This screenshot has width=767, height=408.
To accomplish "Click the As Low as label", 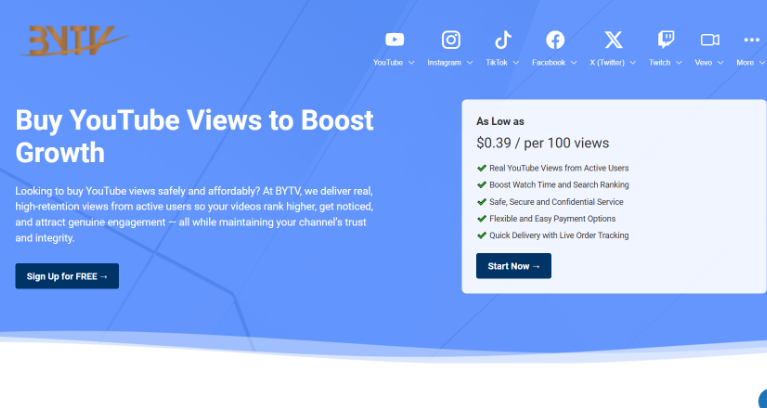I will coord(500,121).
